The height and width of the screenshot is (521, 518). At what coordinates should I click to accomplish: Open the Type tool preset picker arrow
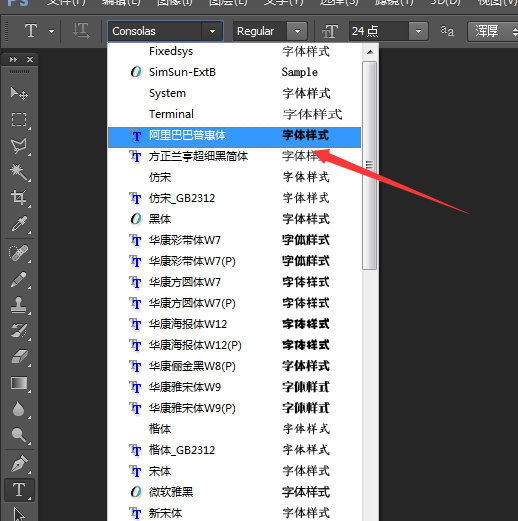51,31
